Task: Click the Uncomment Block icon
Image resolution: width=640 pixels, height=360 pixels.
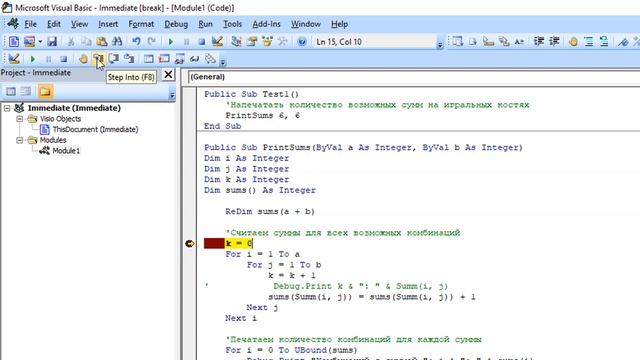Action: tap(604, 41)
